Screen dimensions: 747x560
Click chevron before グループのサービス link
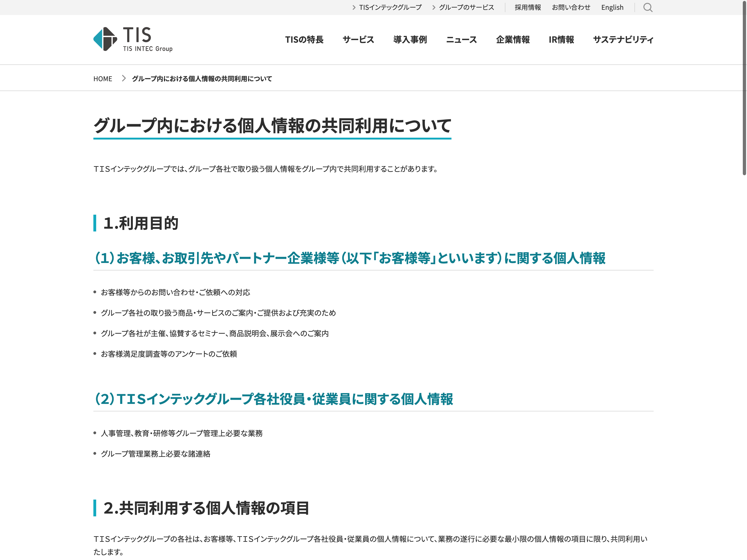pyautogui.click(x=434, y=7)
